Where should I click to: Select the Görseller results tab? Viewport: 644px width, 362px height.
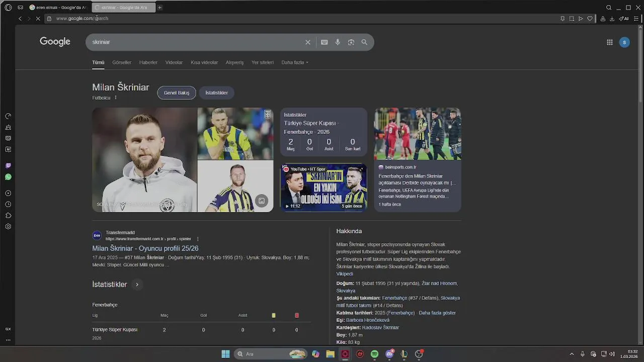[x=122, y=62]
